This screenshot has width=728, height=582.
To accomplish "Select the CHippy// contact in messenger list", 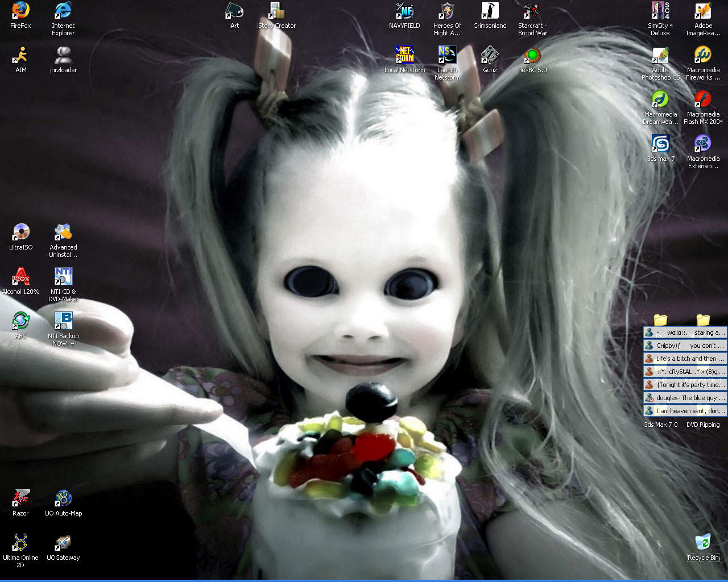I will (x=685, y=346).
